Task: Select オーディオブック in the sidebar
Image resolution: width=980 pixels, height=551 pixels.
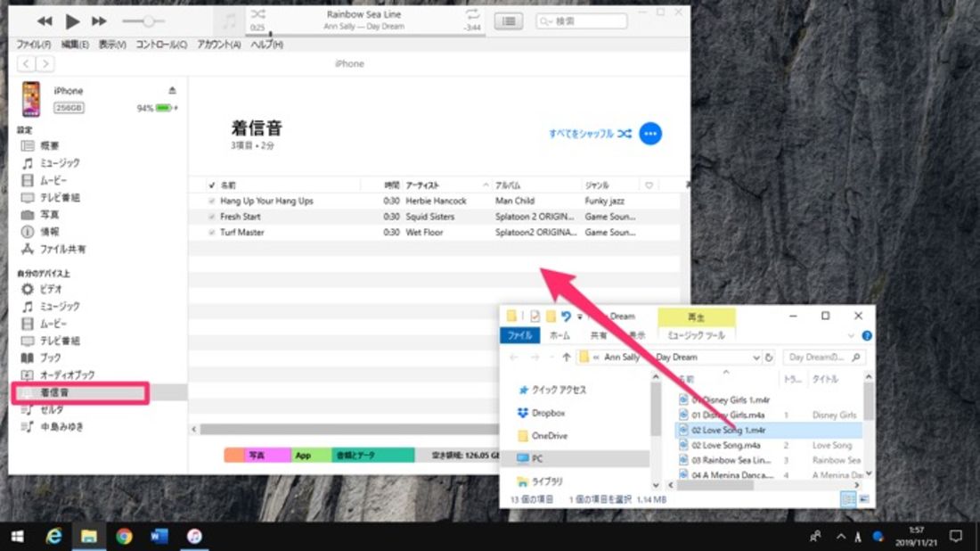Action: [x=67, y=375]
